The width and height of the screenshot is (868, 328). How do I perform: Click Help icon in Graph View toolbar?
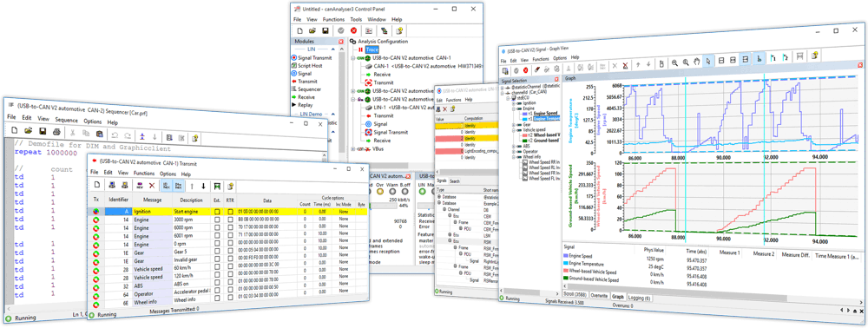click(814, 55)
